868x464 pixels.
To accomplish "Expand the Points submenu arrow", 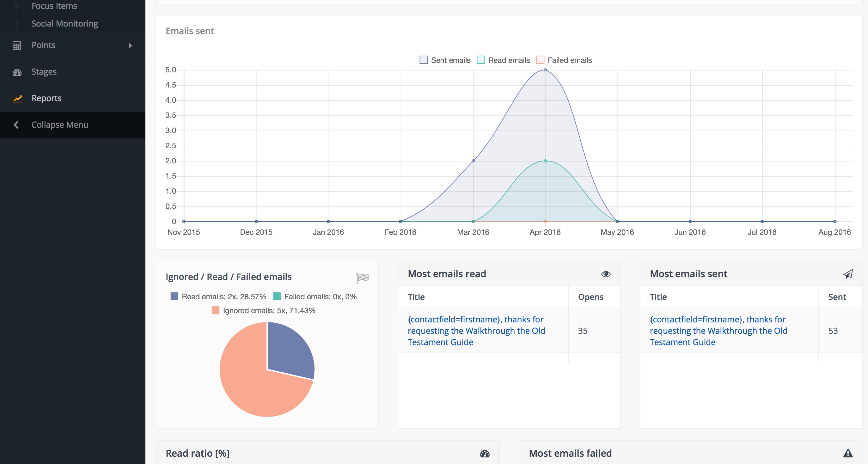I will coord(131,46).
